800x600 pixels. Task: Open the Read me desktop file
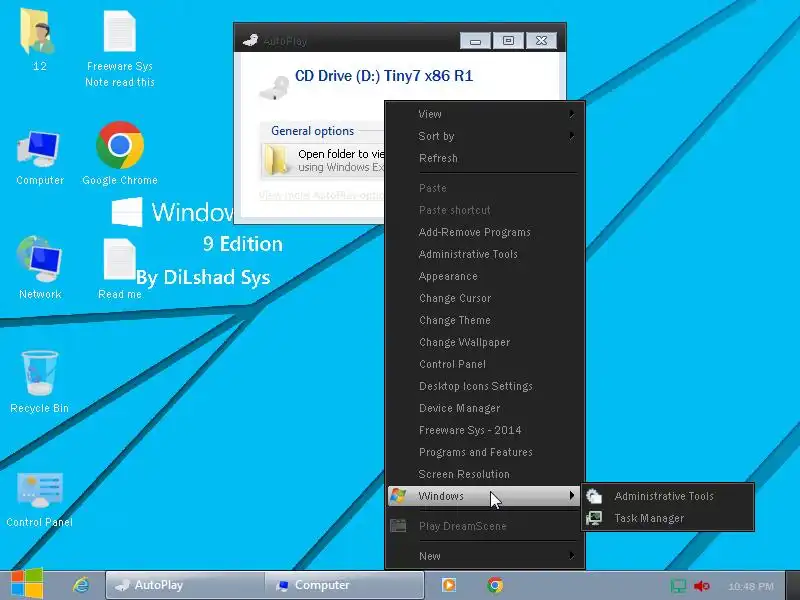[x=120, y=268]
